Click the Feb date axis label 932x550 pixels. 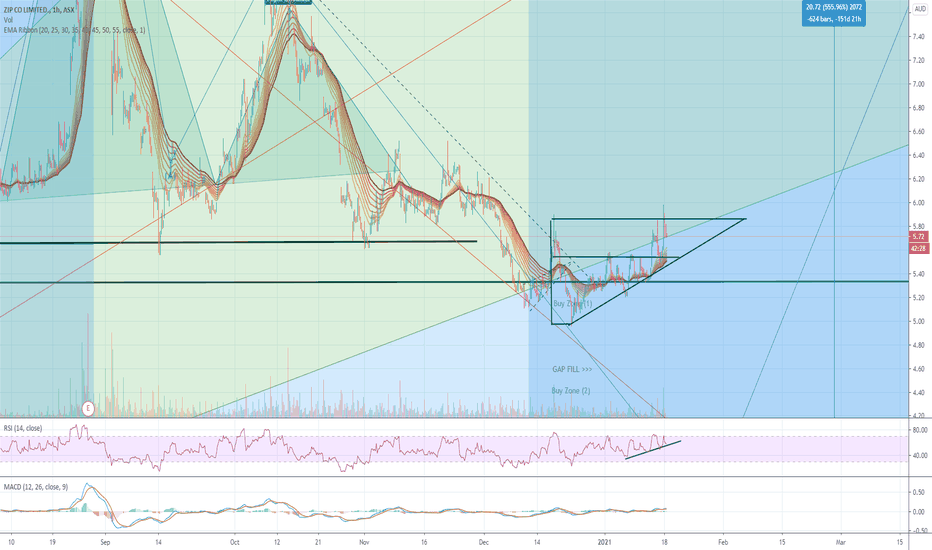click(x=723, y=542)
